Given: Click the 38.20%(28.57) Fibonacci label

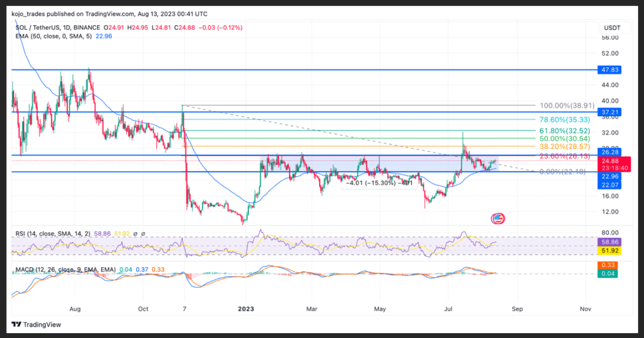Looking at the screenshot, I should coord(565,146).
